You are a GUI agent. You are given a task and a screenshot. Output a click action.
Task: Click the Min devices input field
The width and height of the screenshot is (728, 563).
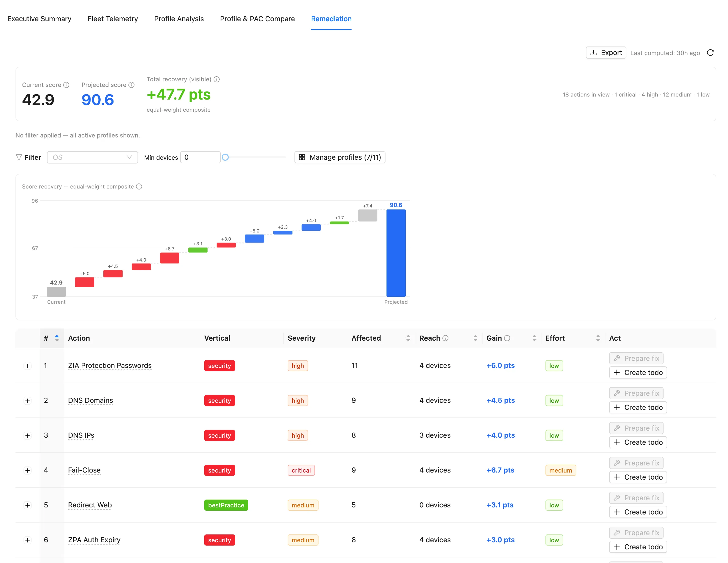pos(200,157)
